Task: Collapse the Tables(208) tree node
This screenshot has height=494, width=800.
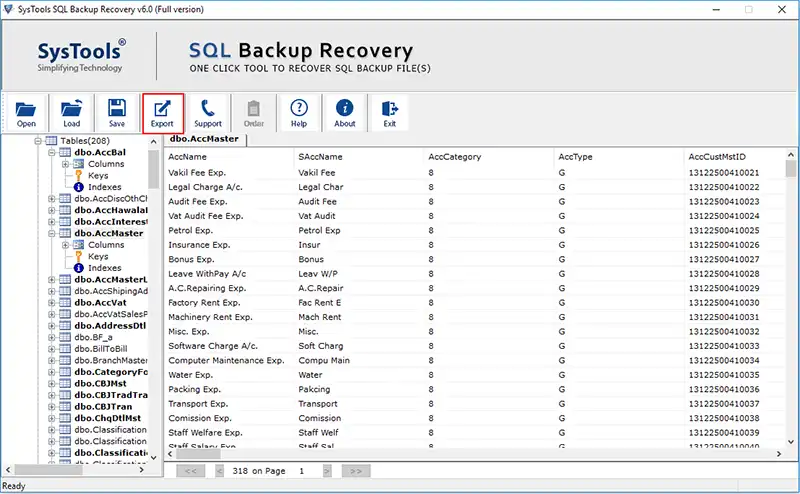Action: click(x=38, y=141)
